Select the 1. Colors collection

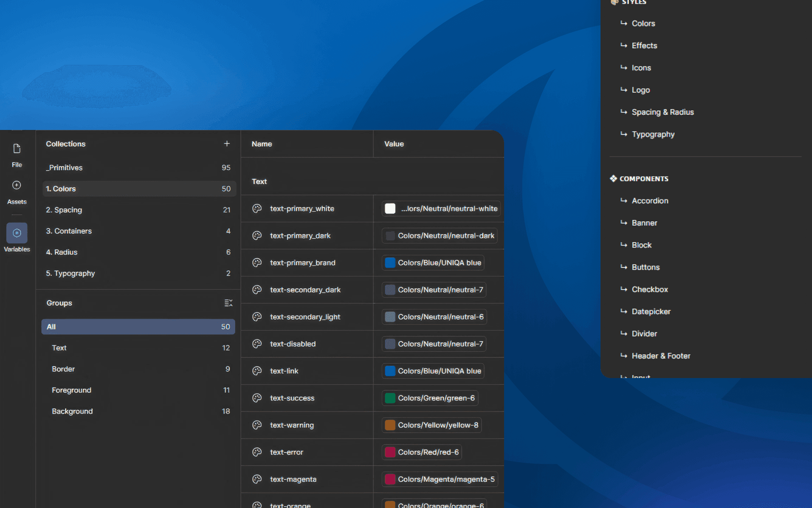139,189
